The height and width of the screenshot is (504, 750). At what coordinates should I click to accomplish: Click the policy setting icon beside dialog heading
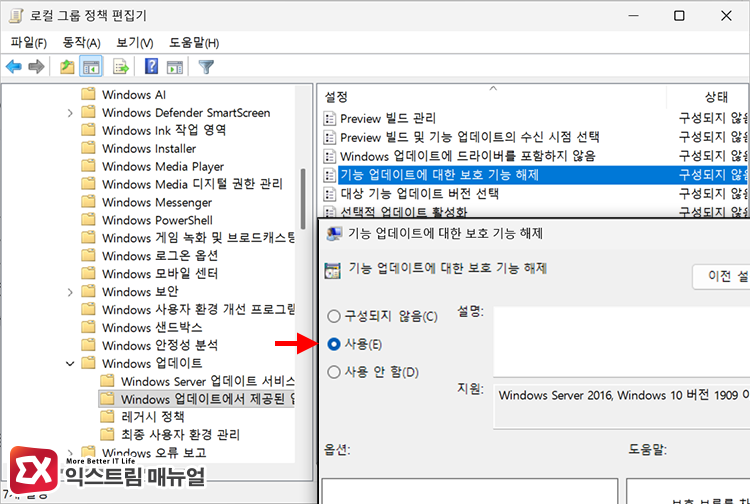tap(332, 270)
